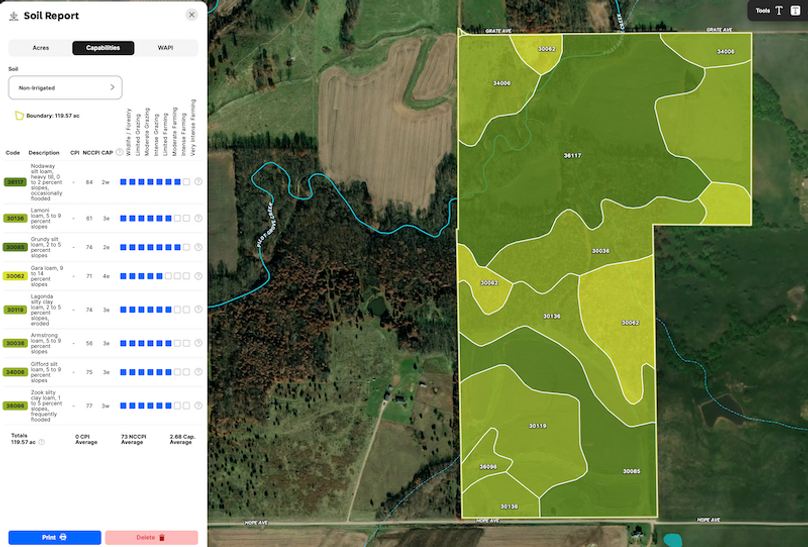Viewport: 808px width, 547px height.
Task: Open info icon beside Totals acreage
Action: pyautogui.click(x=40, y=442)
